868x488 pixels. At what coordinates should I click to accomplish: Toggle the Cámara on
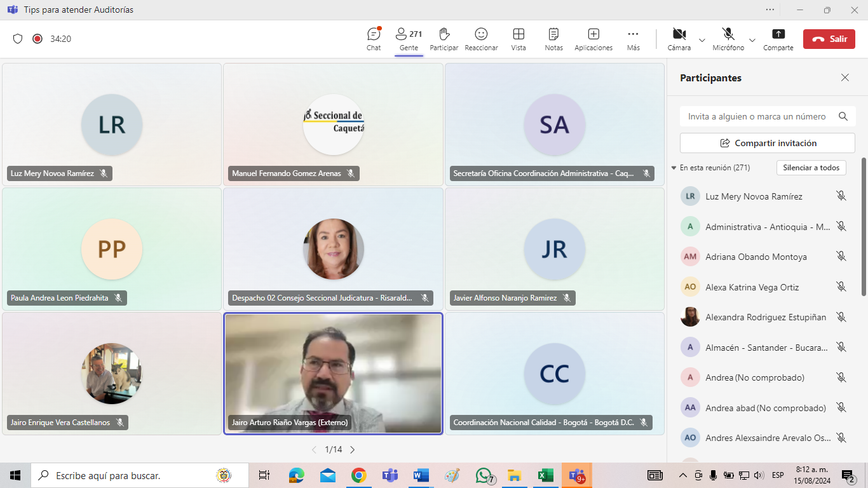(x=679, y=39)
